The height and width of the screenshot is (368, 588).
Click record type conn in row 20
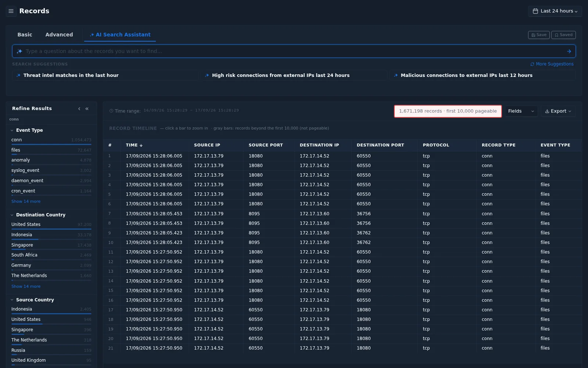(487, 339)
